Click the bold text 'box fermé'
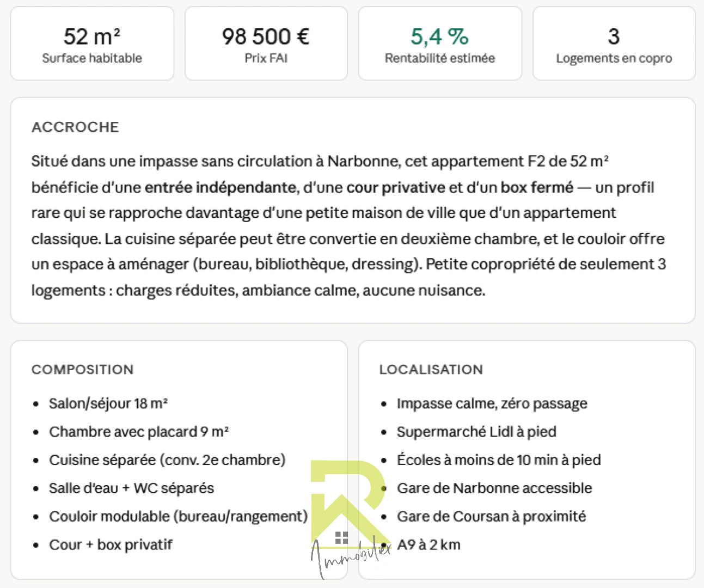Image resolution: width=704 pixels, height=588 pixels. (x=537, y=187)
